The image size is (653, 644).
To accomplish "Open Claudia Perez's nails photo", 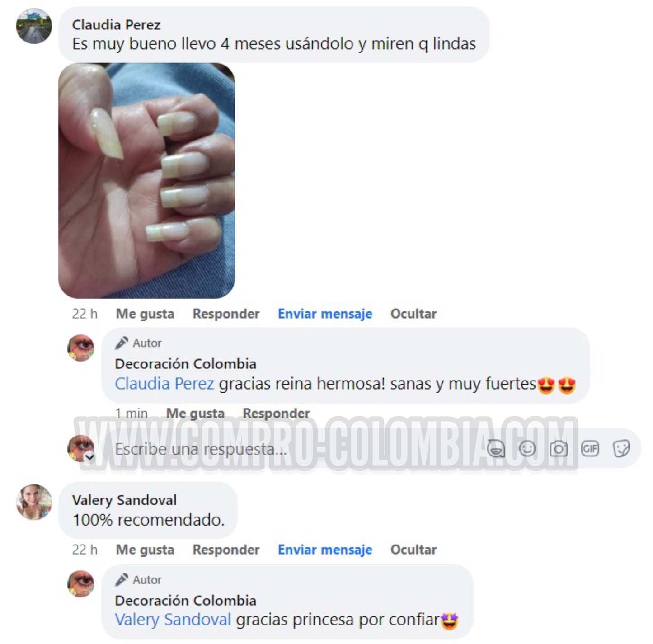I will (146, 181).
